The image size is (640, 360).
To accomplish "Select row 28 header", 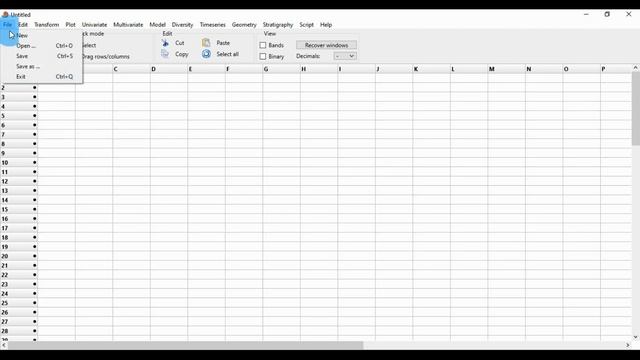I will pos(19,331).
